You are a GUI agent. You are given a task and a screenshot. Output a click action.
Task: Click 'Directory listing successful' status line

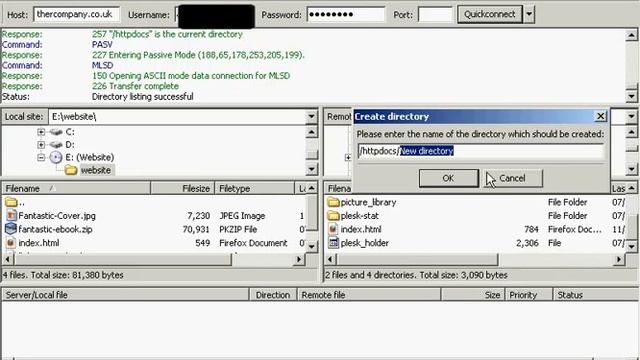pos(142,97)
